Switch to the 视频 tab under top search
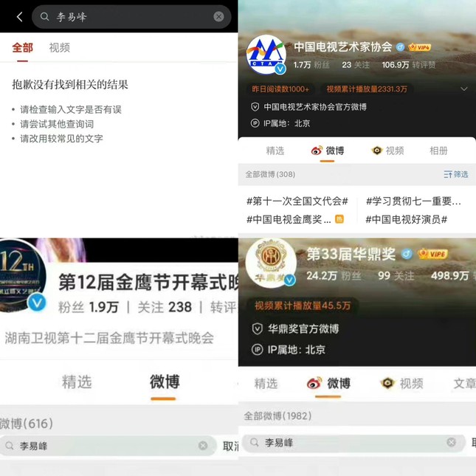This screenshot has height=476, width=476. pyautogui.click(x=60, y=48)
